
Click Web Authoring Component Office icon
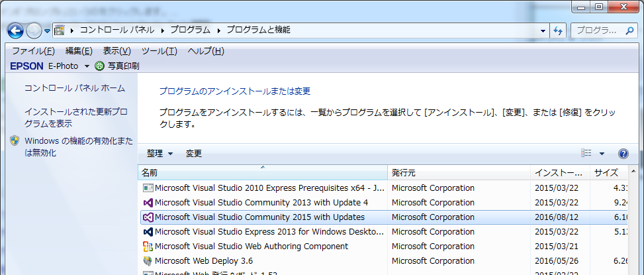pyautogui.click(x=148, y=247)
